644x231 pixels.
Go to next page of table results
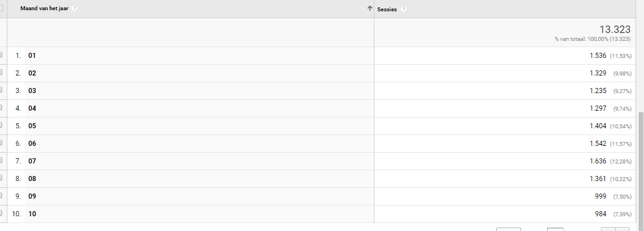point(622,229)
